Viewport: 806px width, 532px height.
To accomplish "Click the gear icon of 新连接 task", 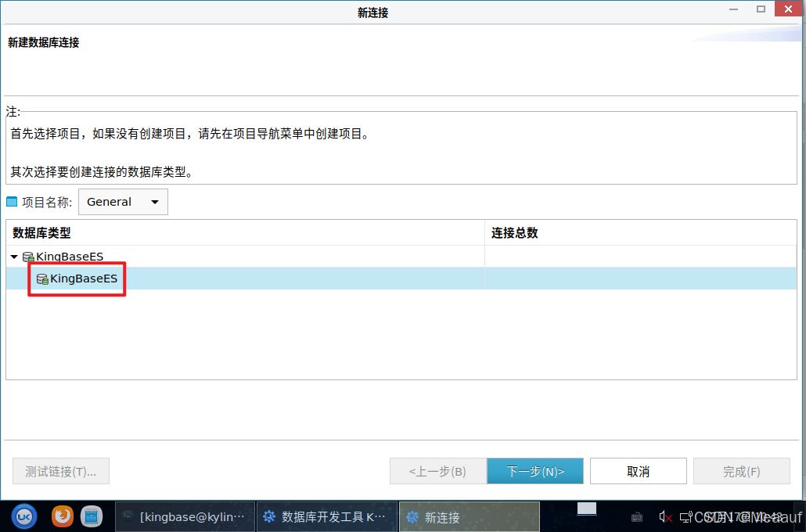I will tap(412, 516).
